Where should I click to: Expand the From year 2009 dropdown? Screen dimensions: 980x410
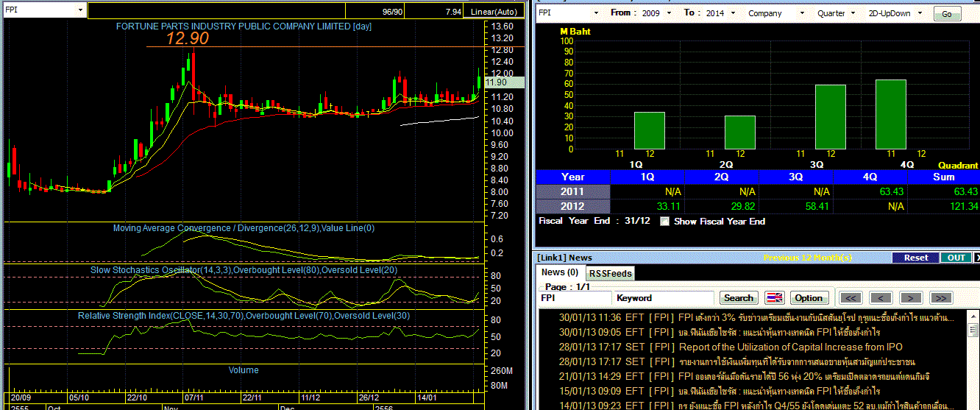[x=669, y=13]
